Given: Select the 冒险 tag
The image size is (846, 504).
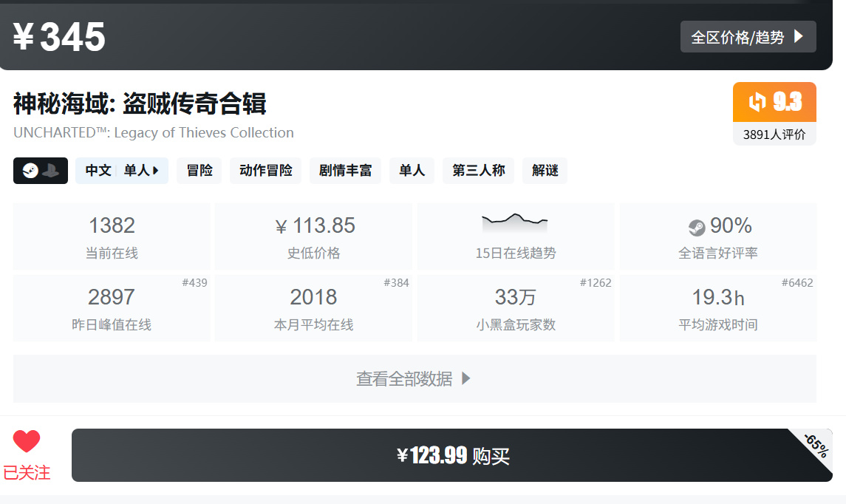Looking at the screenshot, I should 199,171.
